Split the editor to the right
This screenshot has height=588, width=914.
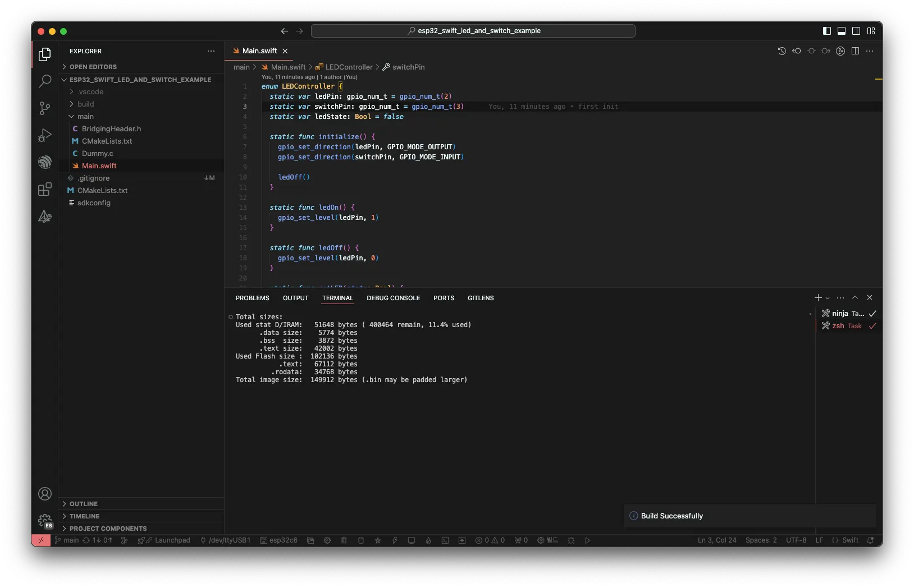pyautogui.click(x=855, y=51)
